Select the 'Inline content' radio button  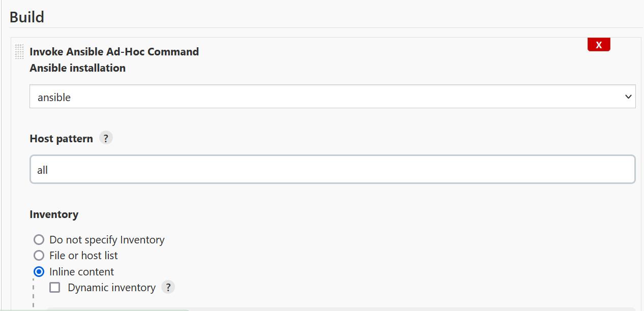point(39,271)
